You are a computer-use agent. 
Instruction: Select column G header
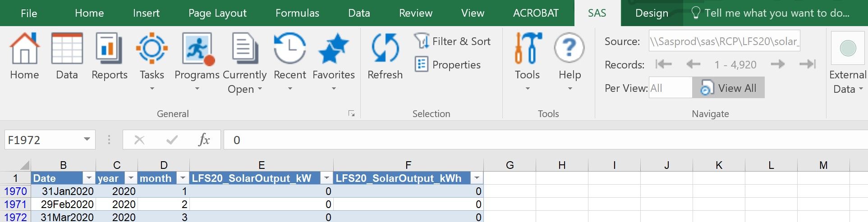[510, 165]
